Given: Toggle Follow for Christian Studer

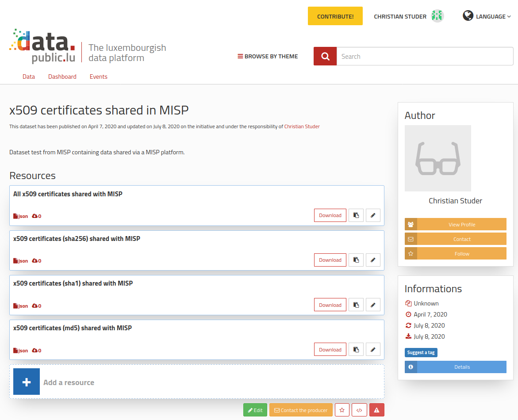Looking at the screenshot, I should (x=456, y=254).
